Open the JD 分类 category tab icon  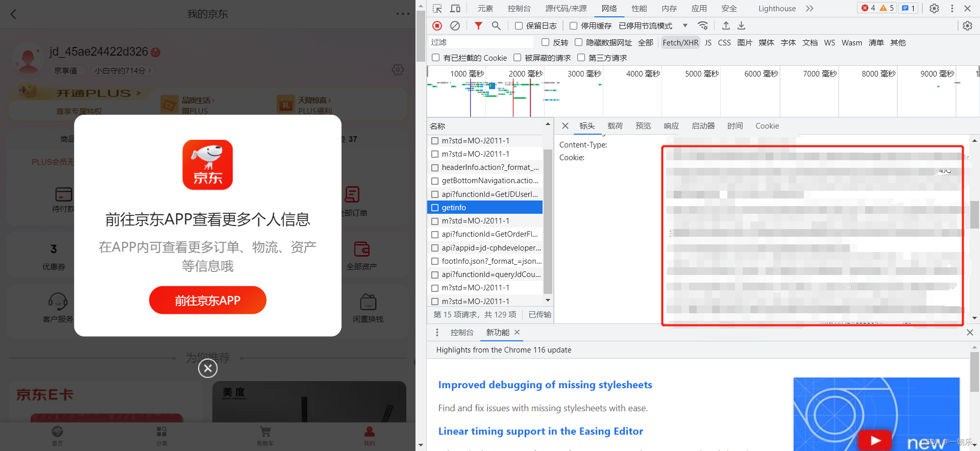(161, 432)
